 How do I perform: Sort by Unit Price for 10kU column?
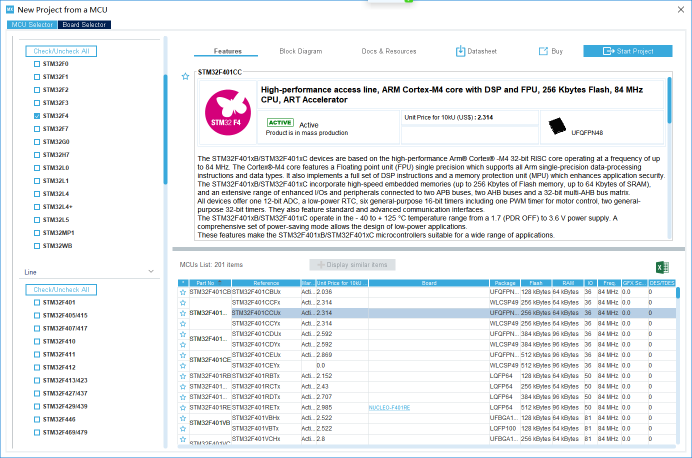[342, 283]
